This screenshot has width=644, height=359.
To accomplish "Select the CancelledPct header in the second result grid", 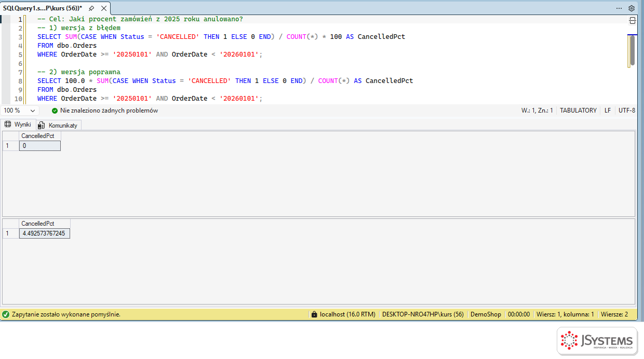I will pos(45,224).
